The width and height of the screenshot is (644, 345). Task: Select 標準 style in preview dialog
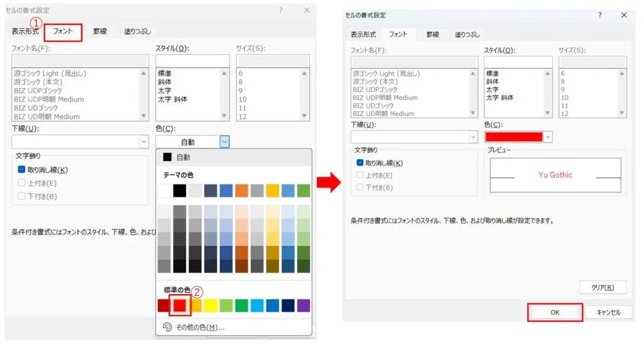point(492,74)
